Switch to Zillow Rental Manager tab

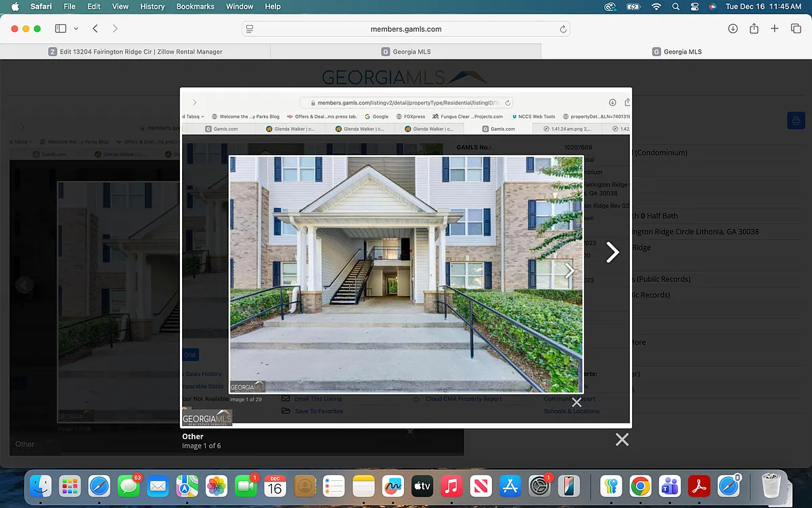[x=135, y=51]
